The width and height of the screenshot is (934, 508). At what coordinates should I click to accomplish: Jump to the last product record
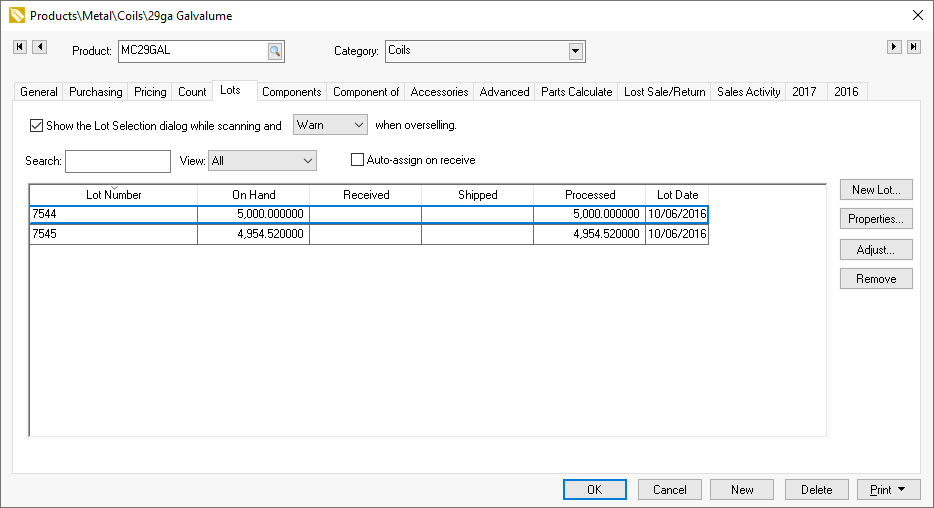coord(914,47)
